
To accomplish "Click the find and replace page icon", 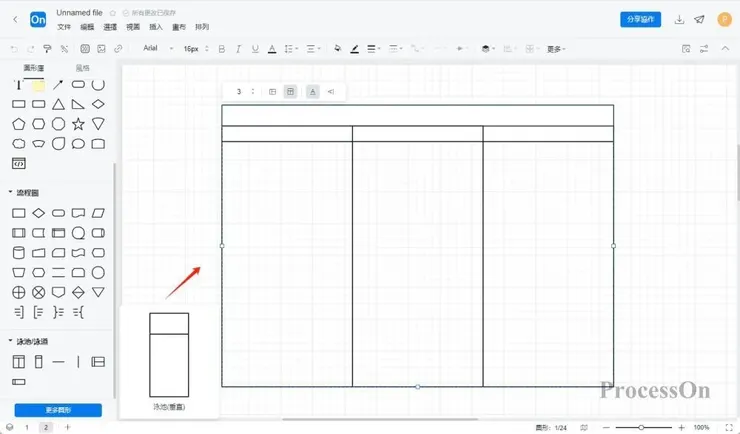I will tap(686, 49).
